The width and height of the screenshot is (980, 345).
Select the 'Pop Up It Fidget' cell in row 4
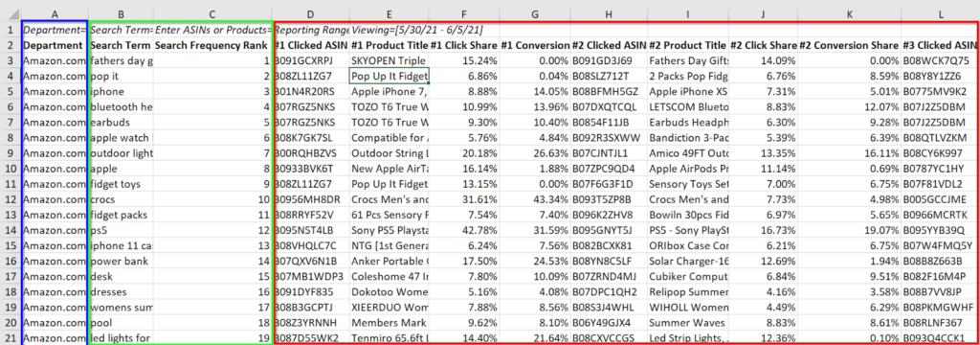click(x=389, y=77)
